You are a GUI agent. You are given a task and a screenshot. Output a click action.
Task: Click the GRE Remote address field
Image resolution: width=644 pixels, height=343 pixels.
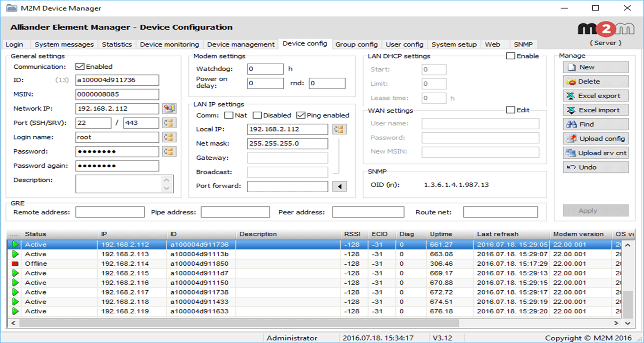110,212
